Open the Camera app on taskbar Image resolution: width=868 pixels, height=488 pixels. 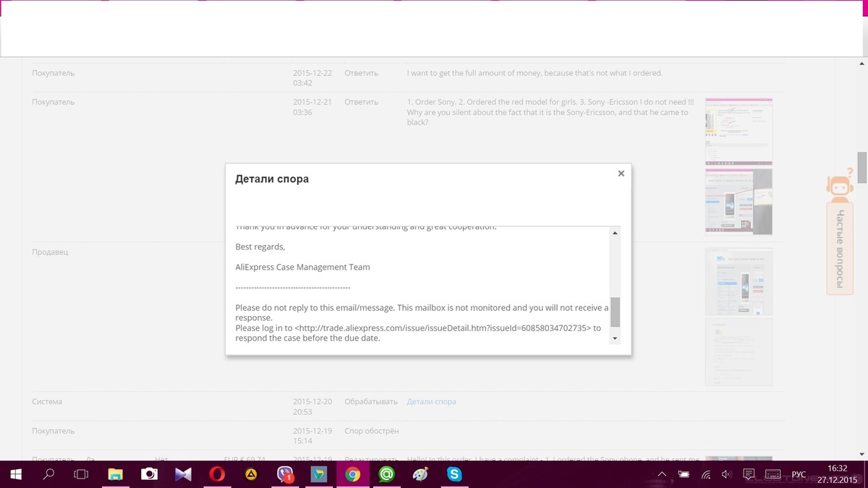coord(149,474)
